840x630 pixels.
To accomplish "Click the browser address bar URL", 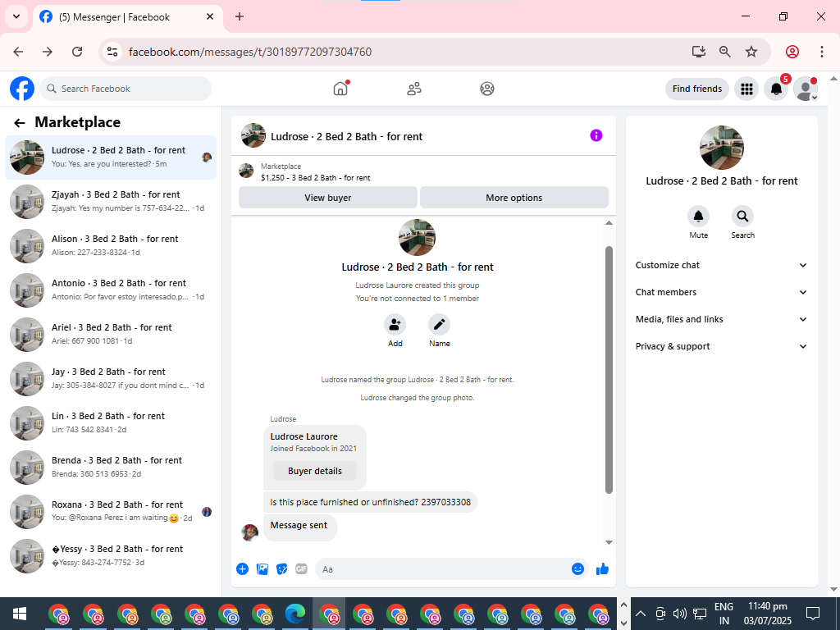I will click(250, 52).
